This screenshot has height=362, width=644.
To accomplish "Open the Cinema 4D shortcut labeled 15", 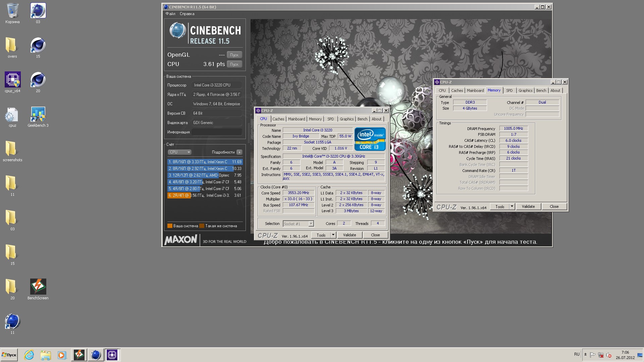I will pyautogui.click(x=38, y=48).
